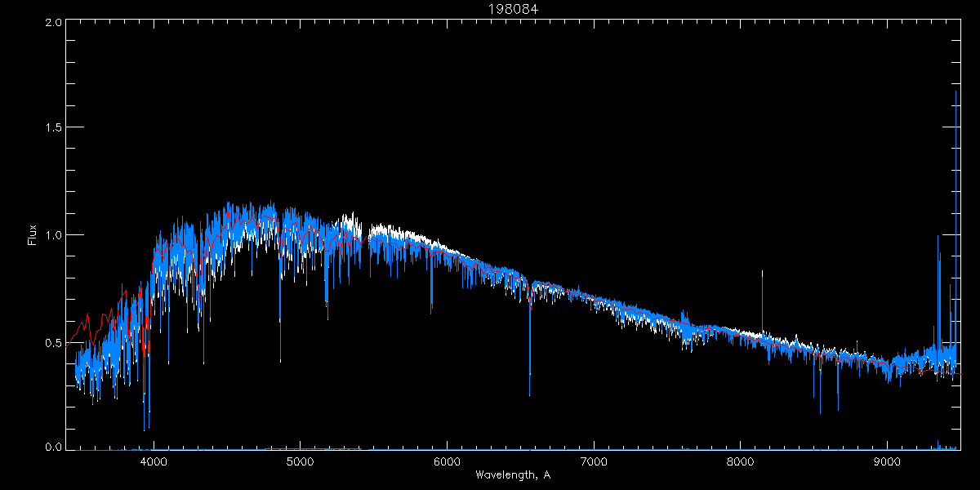980x490 pixels.
Task: Click the Flux y-axis label
Action: [x=33, y=235]
